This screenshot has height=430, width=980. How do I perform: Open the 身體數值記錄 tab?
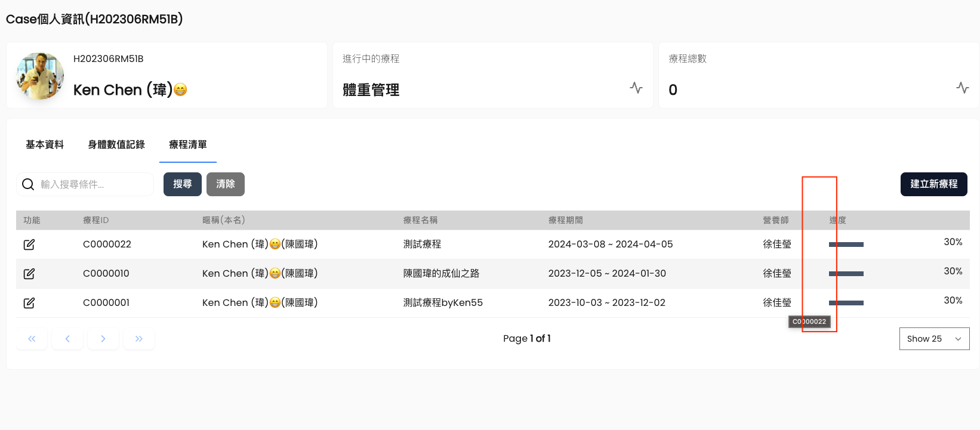click(x=116, y=144)
